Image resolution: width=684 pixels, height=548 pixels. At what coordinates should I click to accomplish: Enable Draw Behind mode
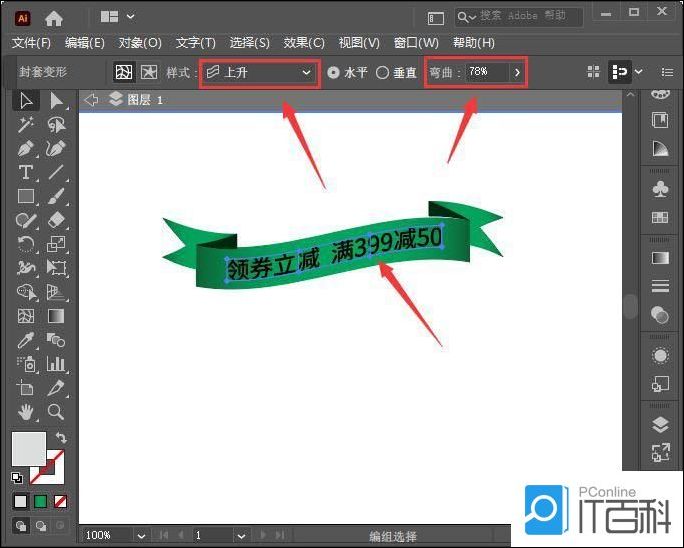[41, 526]
